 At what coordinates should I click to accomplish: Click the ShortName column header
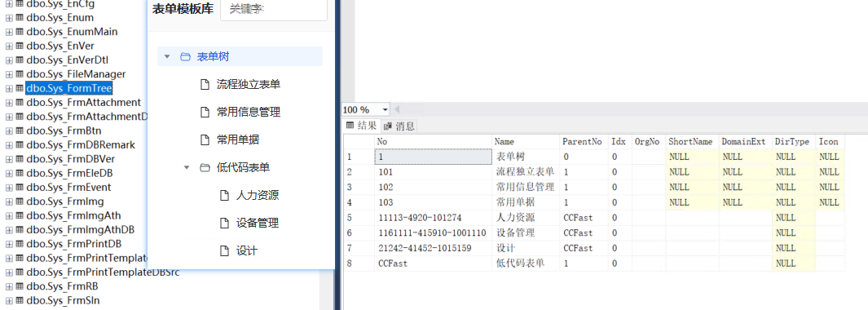(x=692, y=141)
